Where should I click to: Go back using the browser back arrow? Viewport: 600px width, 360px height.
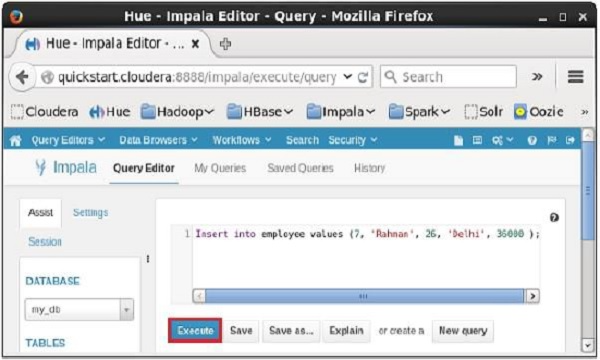[x=22, y=77]
